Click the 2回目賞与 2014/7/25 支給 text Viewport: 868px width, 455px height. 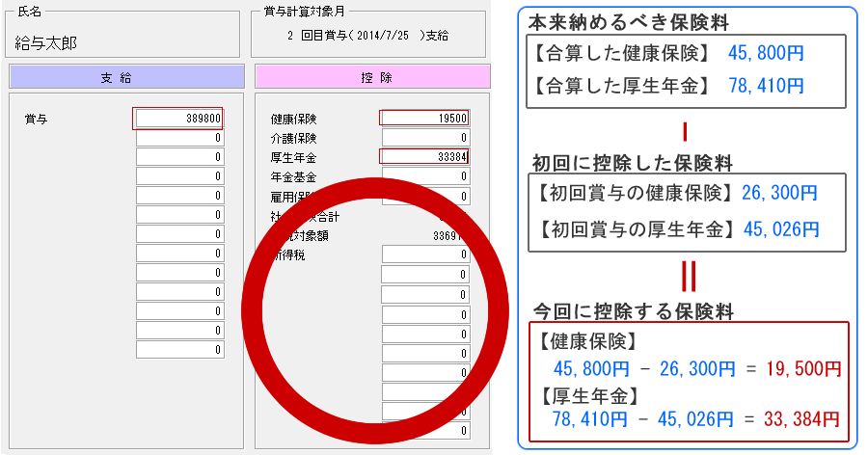click(x=367, y=36)
